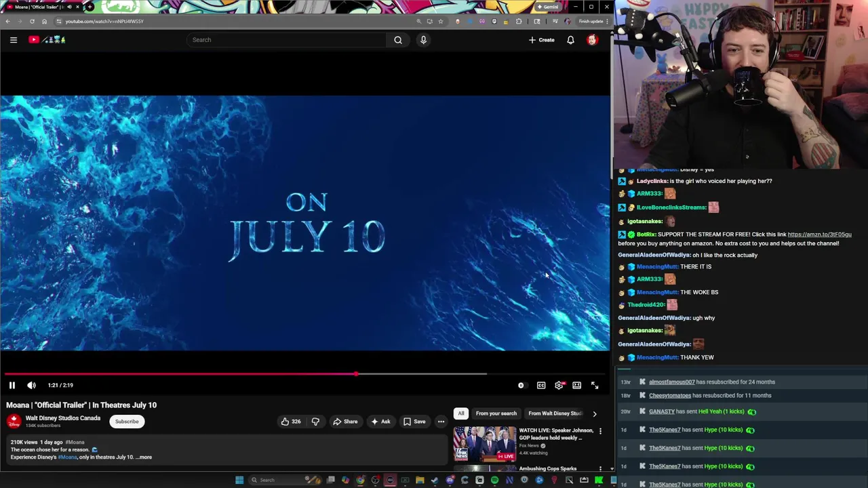Open the #Moana hashtag above the description
The width and height of the screenshot is (868, 488).
click(75, 442)
